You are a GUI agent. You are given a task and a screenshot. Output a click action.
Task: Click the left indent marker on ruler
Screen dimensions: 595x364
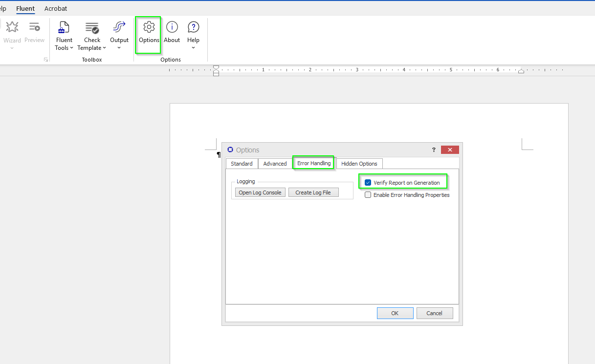click(216, 73)
